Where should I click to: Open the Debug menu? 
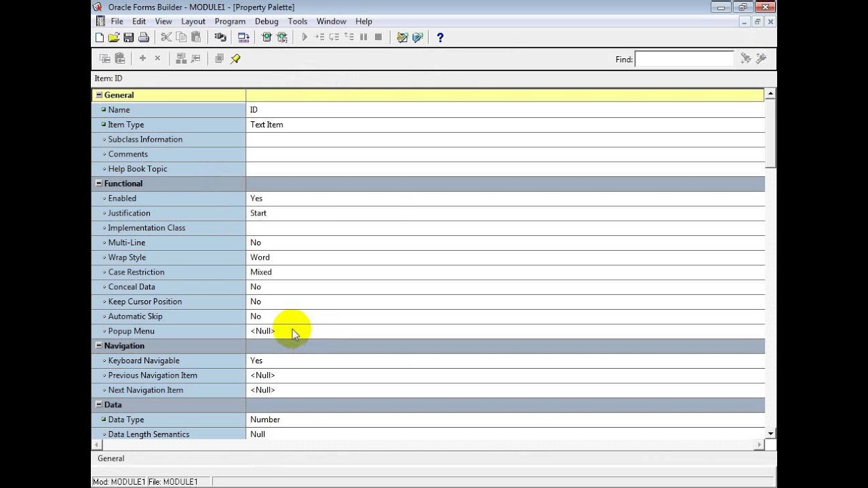coord(267,21)
